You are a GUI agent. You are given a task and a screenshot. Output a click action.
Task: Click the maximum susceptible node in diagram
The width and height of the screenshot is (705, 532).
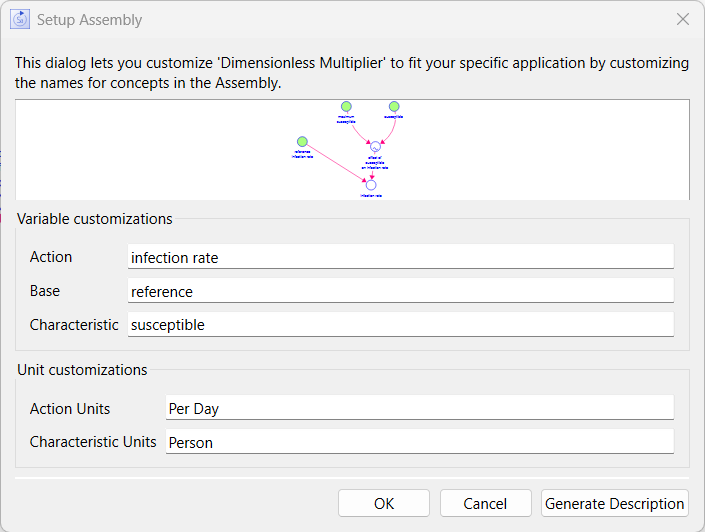[345, 107]
